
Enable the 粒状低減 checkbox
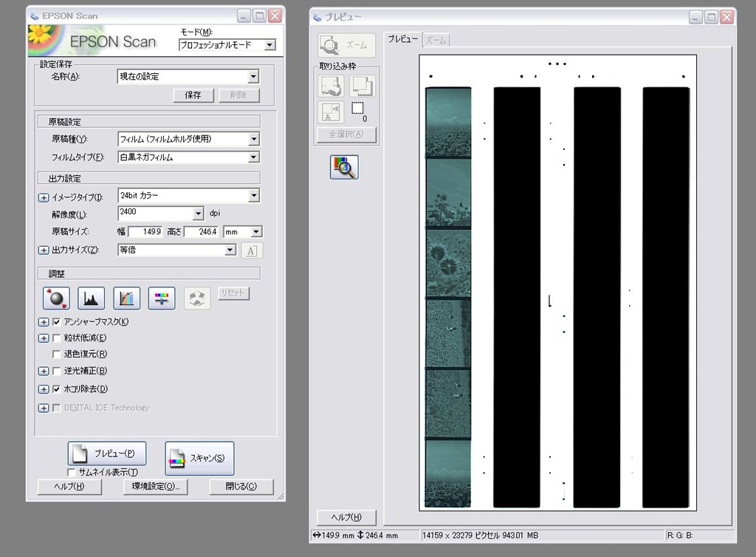tap(57, 338)
